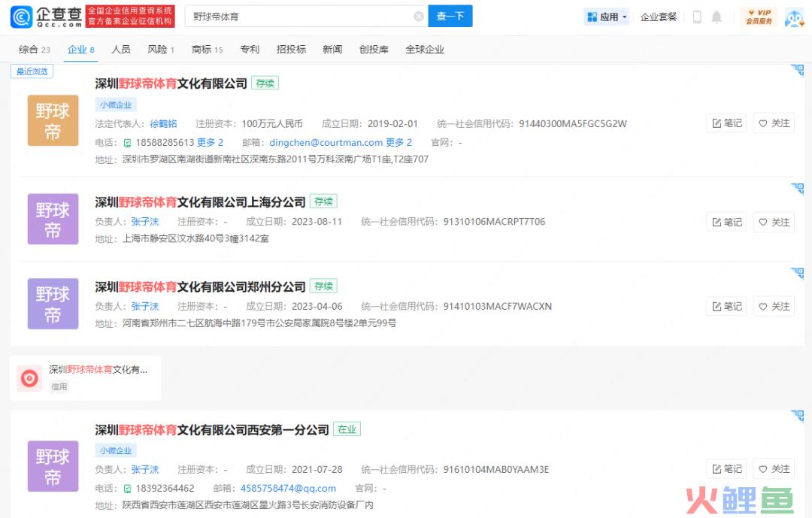The height and width of the screenshot is (518, 812).
Task: Click 笔记 button for 郑州分公司
Action: pyautogui.click(x=726, y=307)
